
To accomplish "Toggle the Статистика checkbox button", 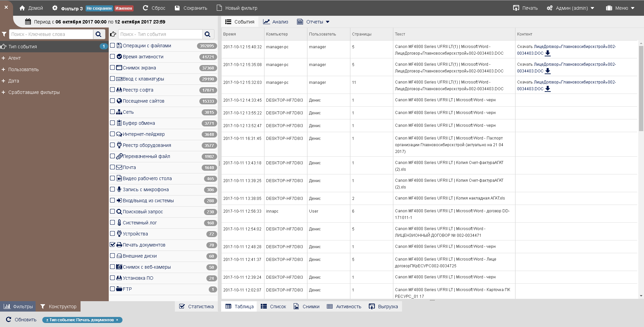I will coord(196,307).
